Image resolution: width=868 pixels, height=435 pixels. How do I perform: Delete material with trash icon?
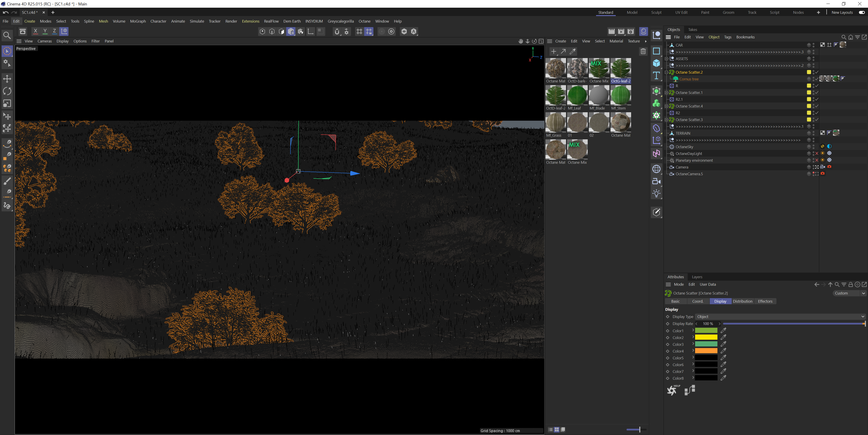643,51
